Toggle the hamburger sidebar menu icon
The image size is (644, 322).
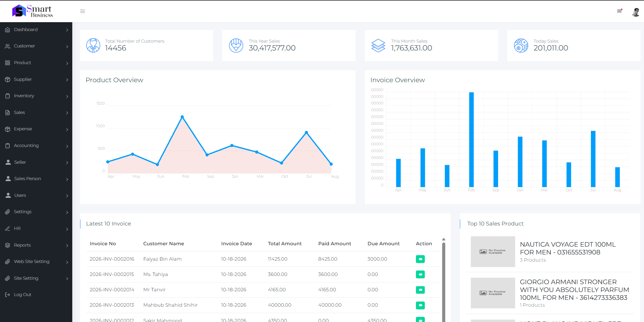[x=83, y=11]
